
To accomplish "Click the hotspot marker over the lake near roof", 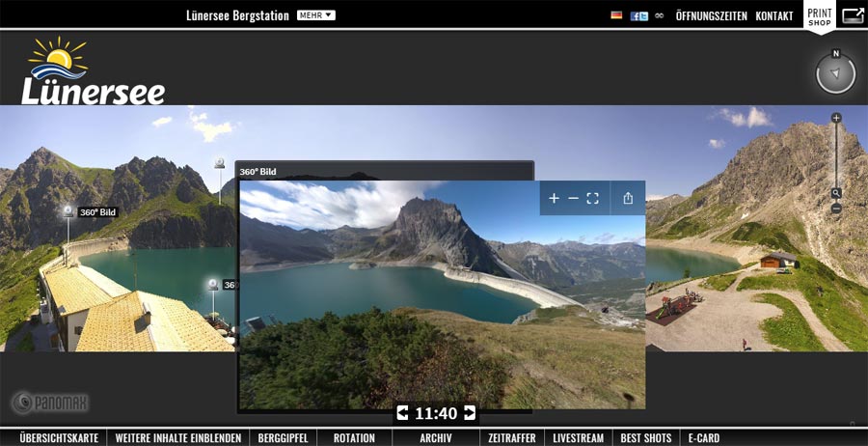I will 213,285.
